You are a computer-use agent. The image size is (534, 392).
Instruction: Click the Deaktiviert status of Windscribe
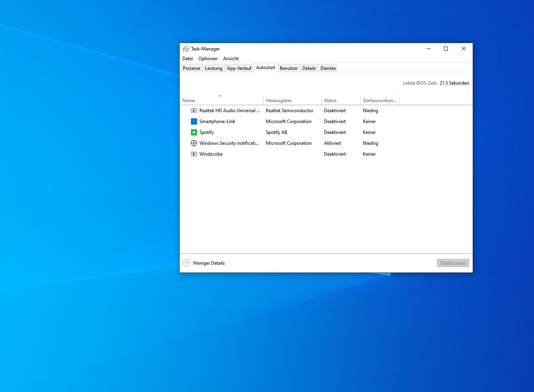[335, 154]
